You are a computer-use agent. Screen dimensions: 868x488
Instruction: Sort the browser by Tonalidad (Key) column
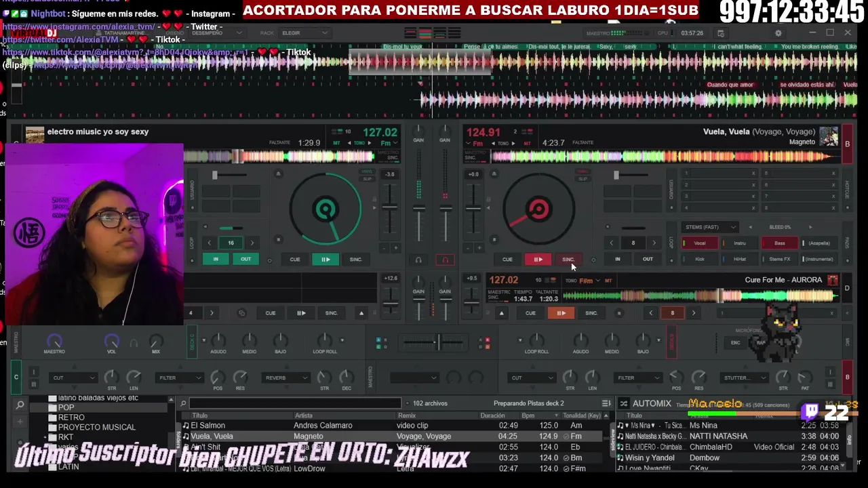tap(582, 415)
